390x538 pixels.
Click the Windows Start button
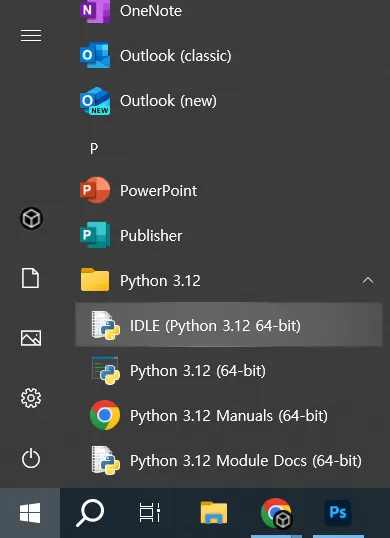pos(30,513)
